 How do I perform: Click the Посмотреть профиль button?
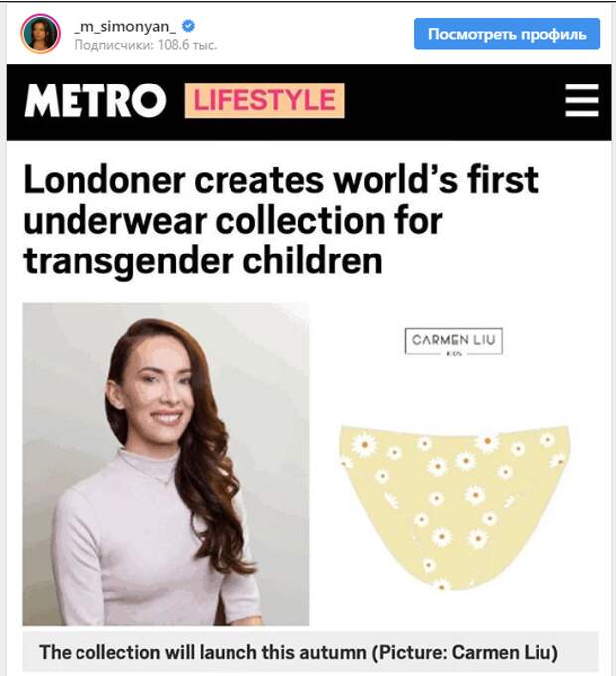pyautogui.click(x=507, y=34)
